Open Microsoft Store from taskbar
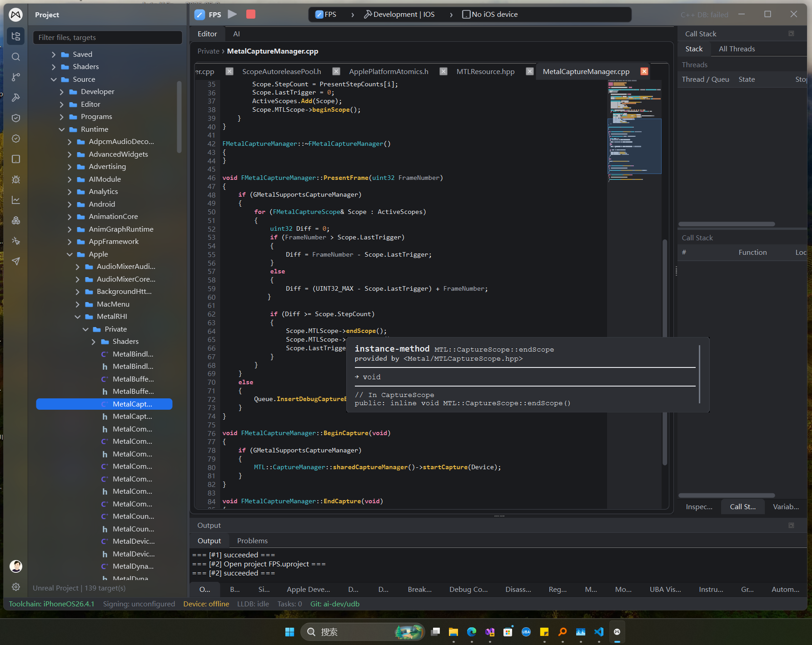Screen dimensions: 812x645 [x=508, y=632]
